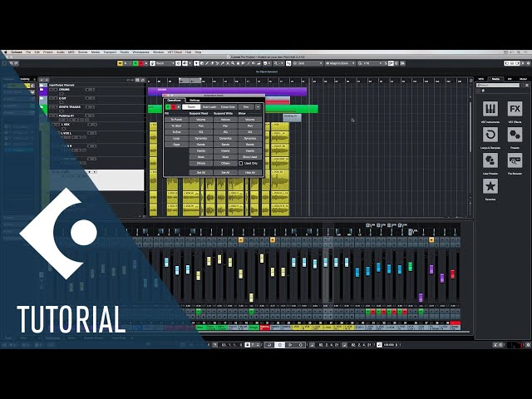Toggle Write (W) in Automation Panel
Screen dimensions: 532x399
173,107
